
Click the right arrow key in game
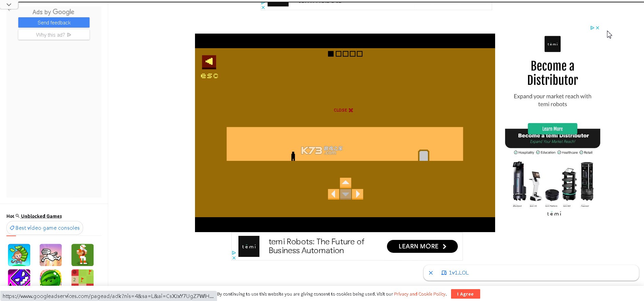[x=357, y=194]
